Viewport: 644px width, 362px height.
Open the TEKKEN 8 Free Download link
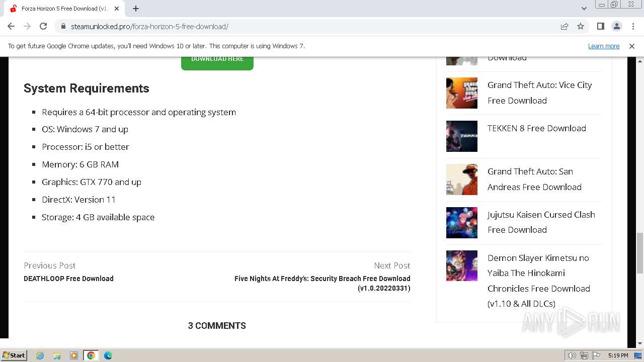coord(537,128)
